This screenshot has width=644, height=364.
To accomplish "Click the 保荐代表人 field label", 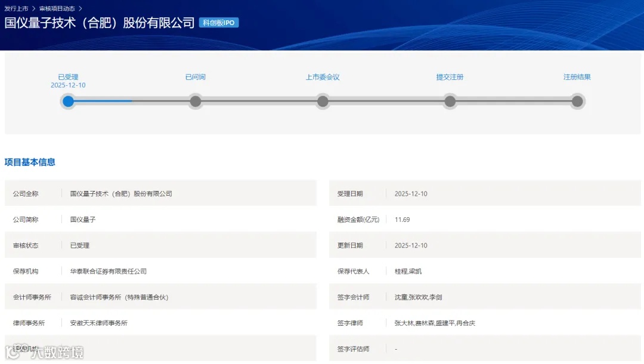I will point(353,271).
